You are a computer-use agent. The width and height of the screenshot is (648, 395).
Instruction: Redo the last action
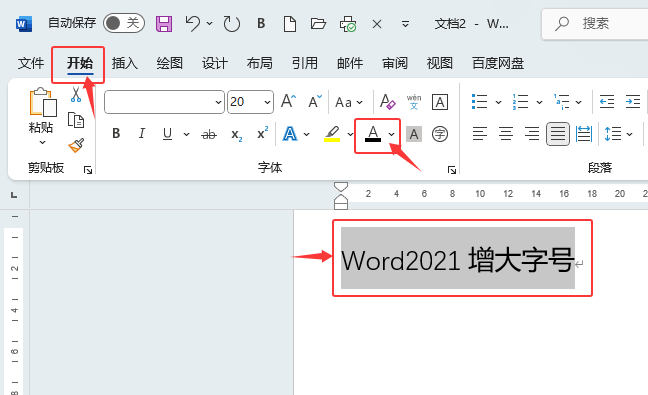point(231,24)
